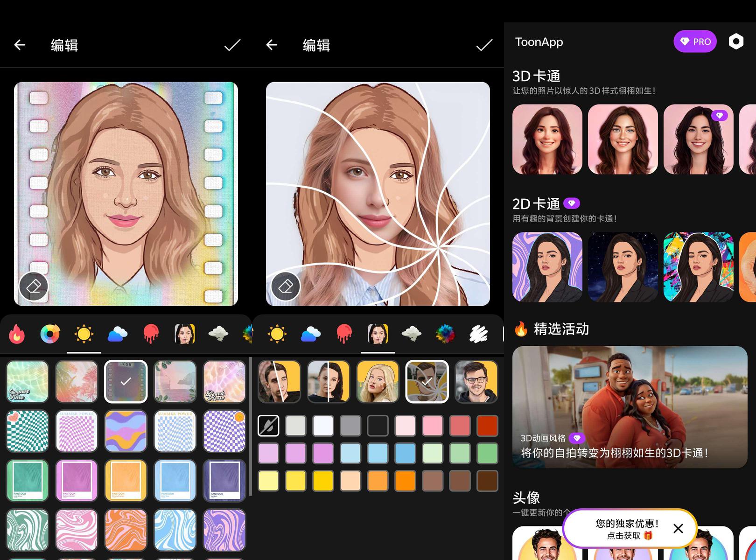
Task: Choose Summer Time holographic background
Action: point(28,382)
